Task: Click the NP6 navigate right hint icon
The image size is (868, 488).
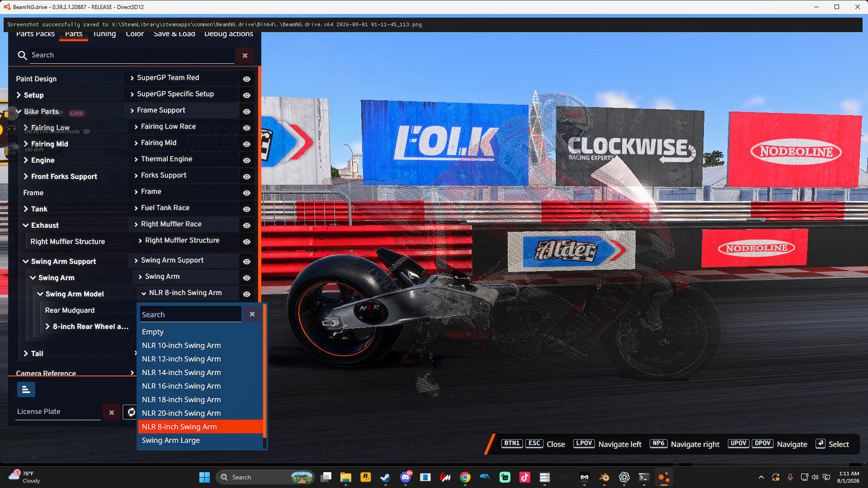Action: (x=659, y=444)
